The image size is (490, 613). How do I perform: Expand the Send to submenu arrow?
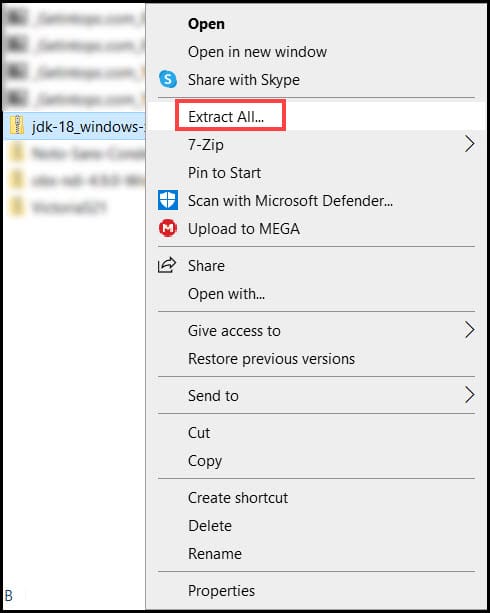point(469,395)
